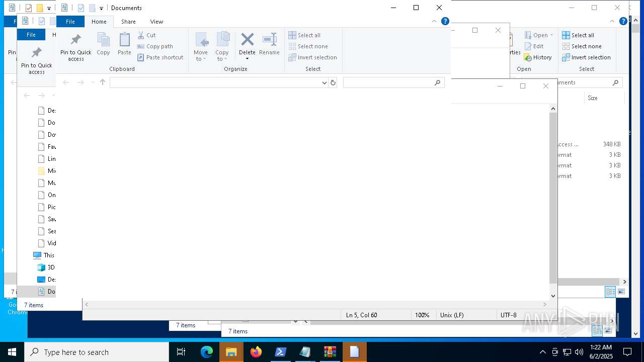Click Pin to Quick access in second Explorer window
The height and width of the screenshot is (362, 644).
tap(37, 60)
